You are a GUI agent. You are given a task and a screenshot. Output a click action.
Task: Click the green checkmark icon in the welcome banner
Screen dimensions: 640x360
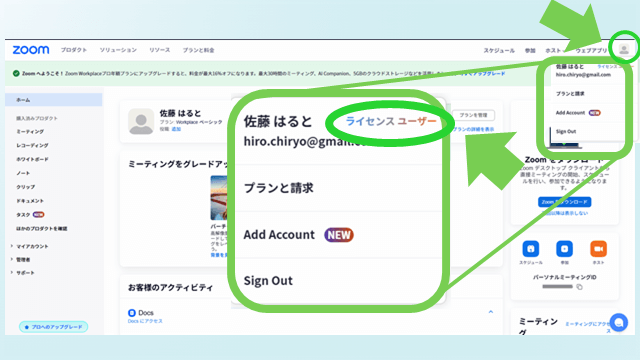(16, 73)
